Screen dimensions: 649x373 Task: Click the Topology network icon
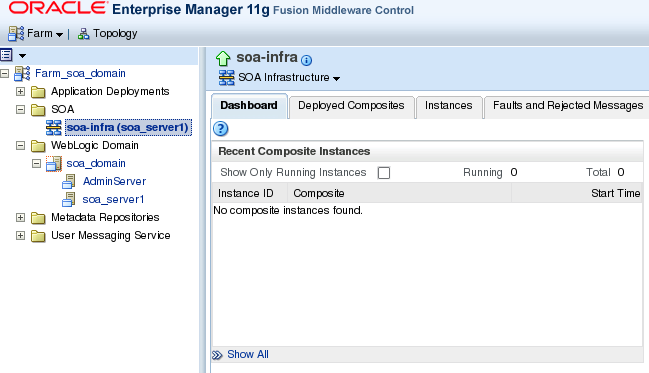[x=83, y=34]
